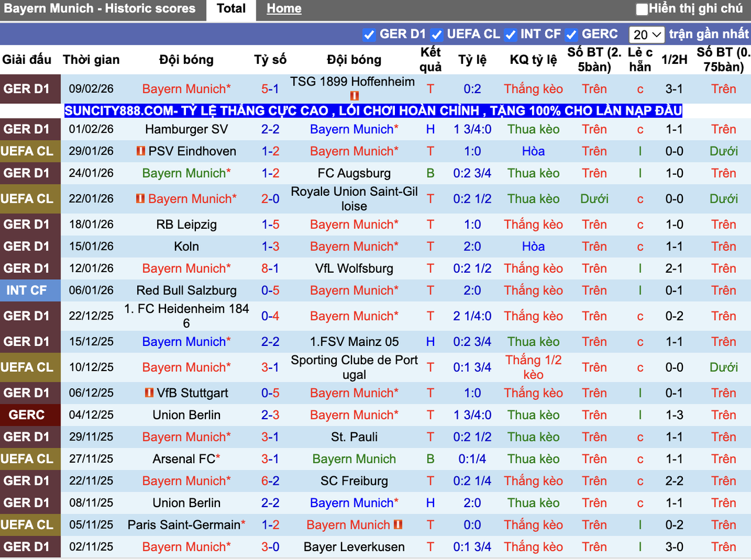
Task: Click the Union Berlin name on 08/11/25
Action: pyautogui.click(x=187, y=503)
